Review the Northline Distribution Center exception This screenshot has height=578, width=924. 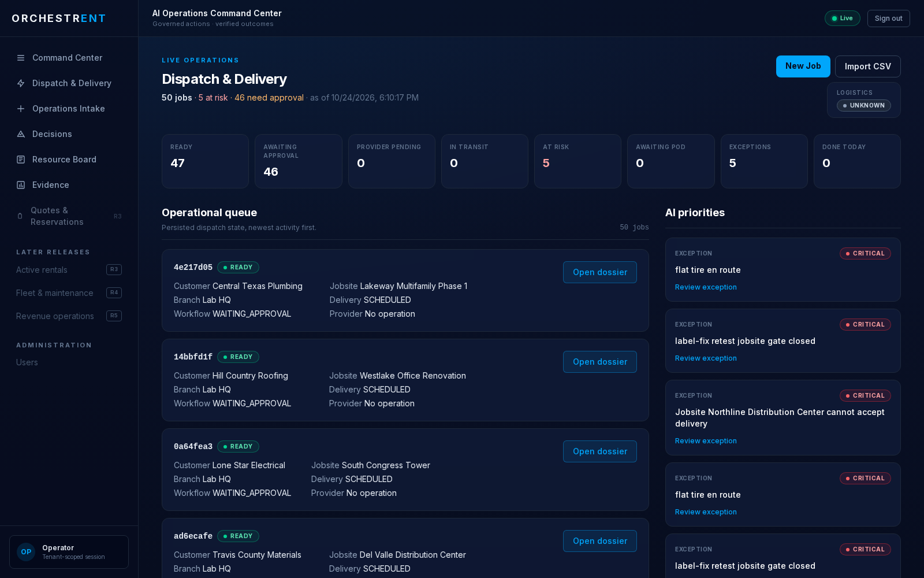pos(706,441)
